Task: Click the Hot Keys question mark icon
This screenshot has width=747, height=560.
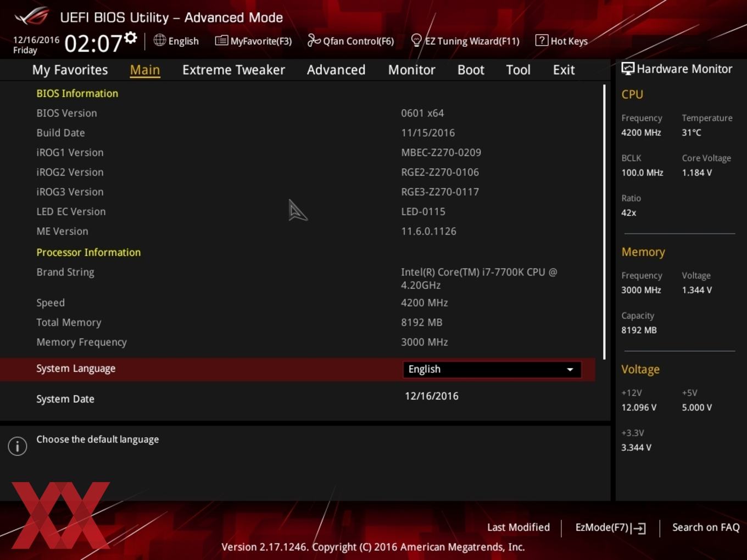Action: (x=542, y=40)
